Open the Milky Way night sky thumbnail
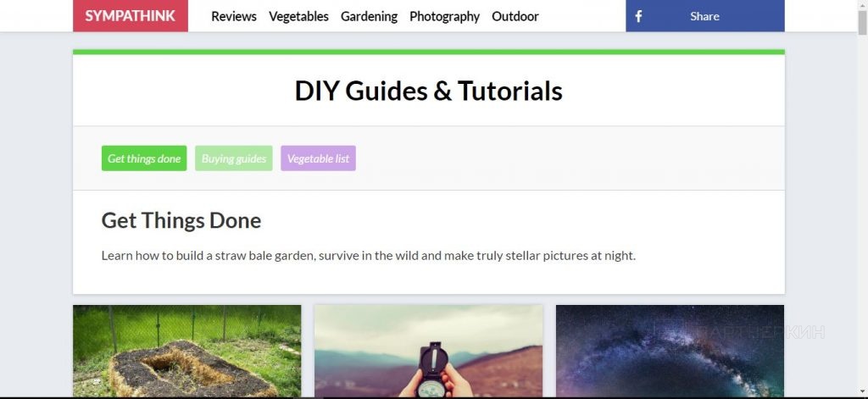 670,351
